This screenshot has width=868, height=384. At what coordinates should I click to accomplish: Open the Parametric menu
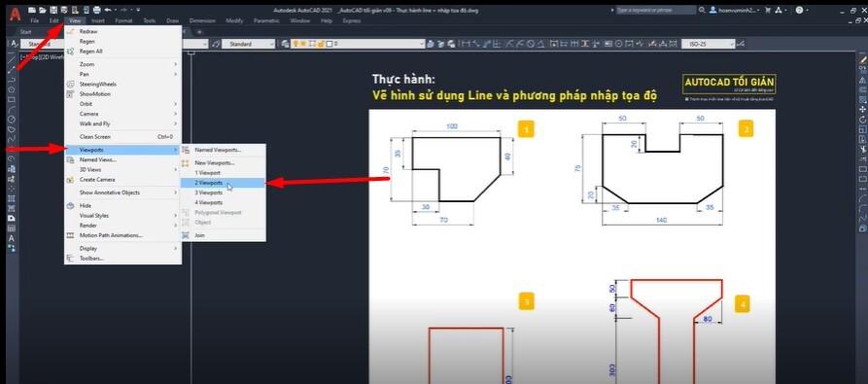click(266, 20)
